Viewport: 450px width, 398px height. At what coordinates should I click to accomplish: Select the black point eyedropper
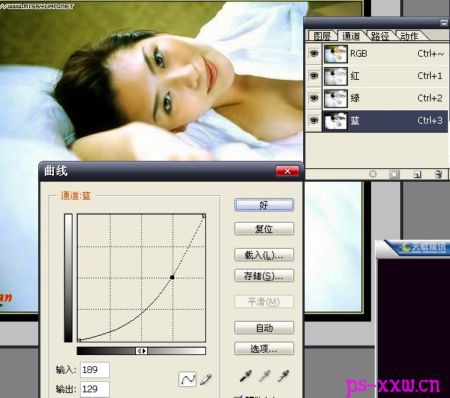click(246, 376)
